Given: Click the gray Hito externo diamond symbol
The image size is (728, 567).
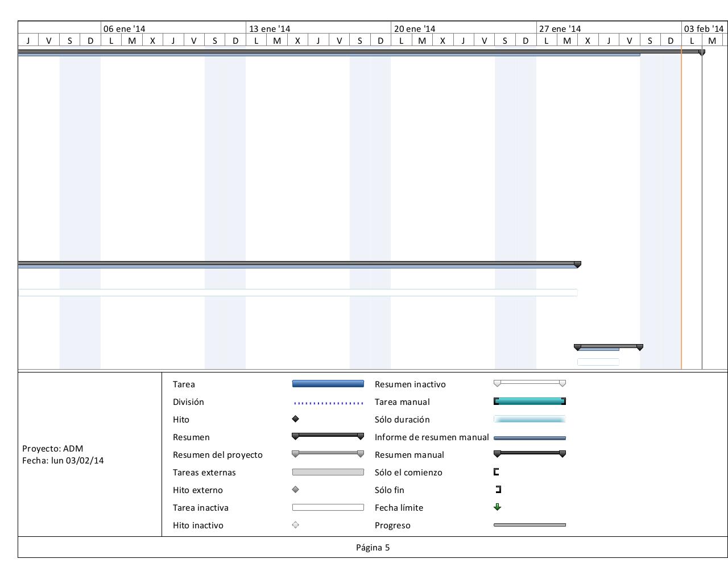Looking at the screenshot, I should click(295, 490).
